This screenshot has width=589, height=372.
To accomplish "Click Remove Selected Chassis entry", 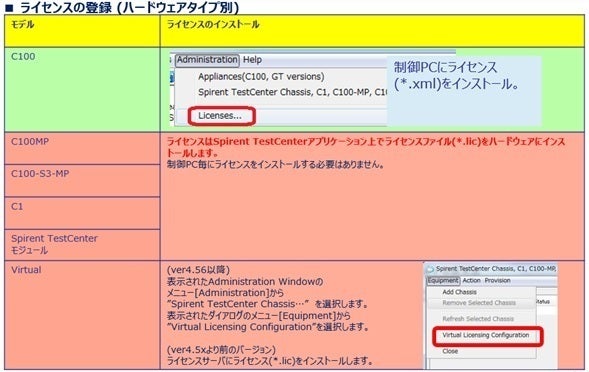I will (479, 303).
